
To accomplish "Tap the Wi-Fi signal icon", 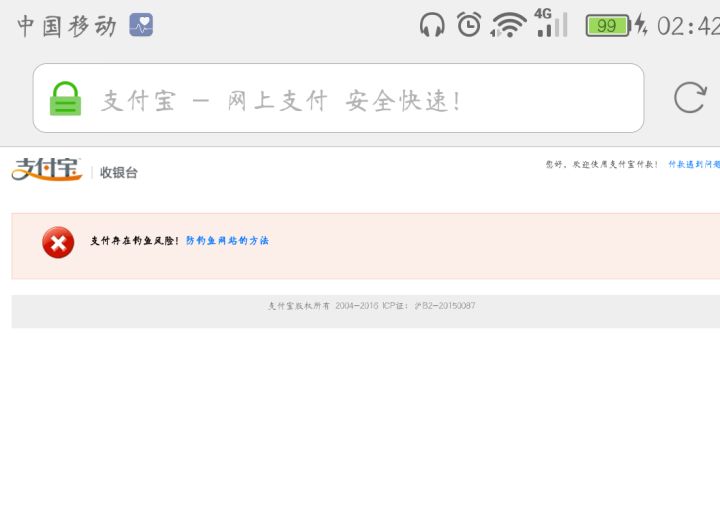I will (508, 25).
